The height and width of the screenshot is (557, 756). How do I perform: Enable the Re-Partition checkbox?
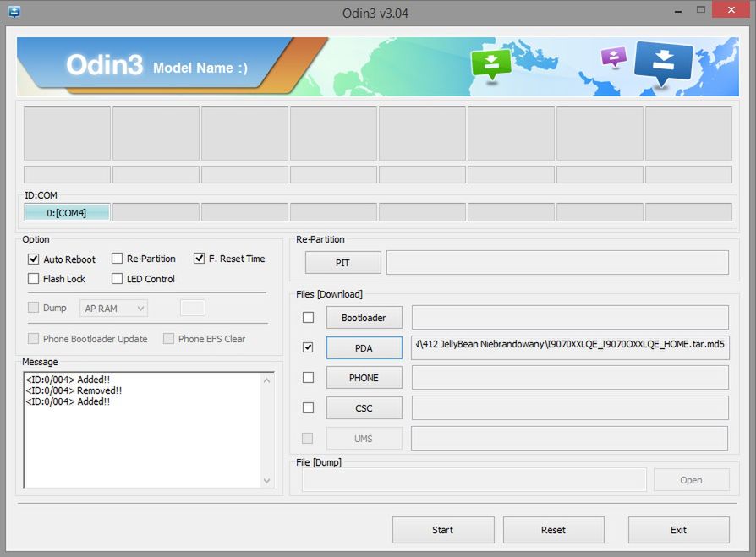(x=117, y=259)
